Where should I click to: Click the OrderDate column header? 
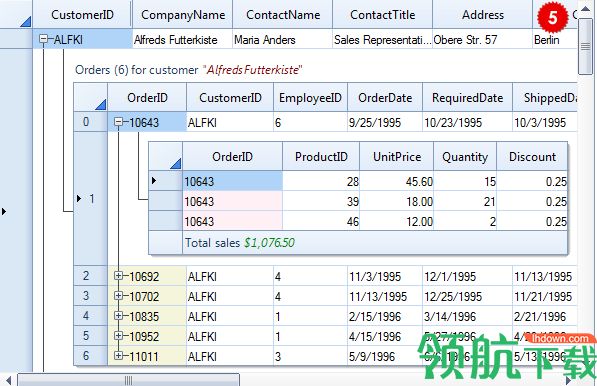tap(385, 97)
